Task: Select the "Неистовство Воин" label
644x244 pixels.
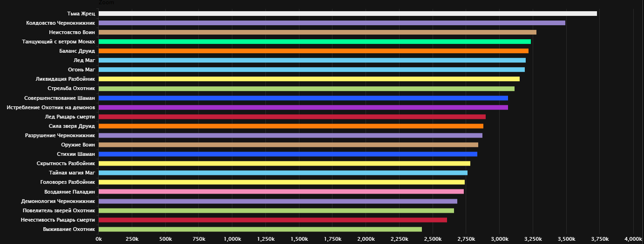Action: click(x=72, y=32)
